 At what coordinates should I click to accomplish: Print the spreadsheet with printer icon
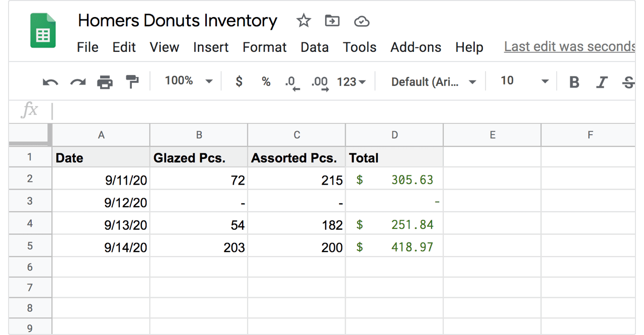(x=105, y=82)
